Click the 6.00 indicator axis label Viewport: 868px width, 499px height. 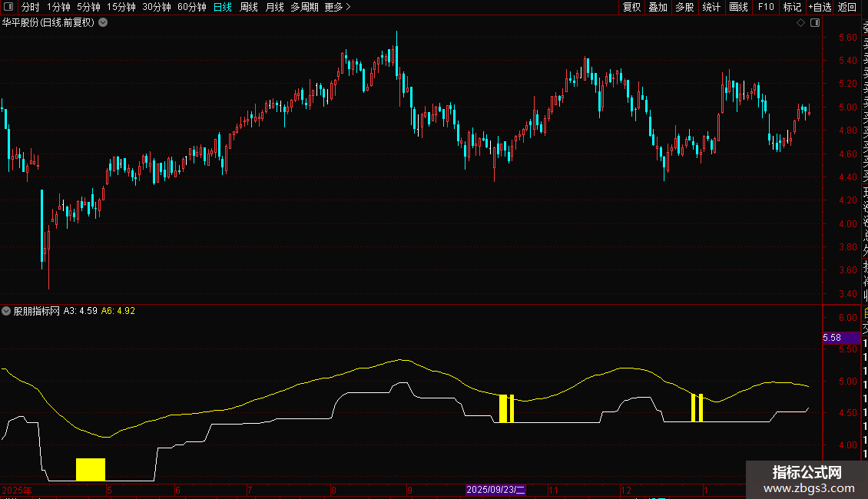pos(847,318)
